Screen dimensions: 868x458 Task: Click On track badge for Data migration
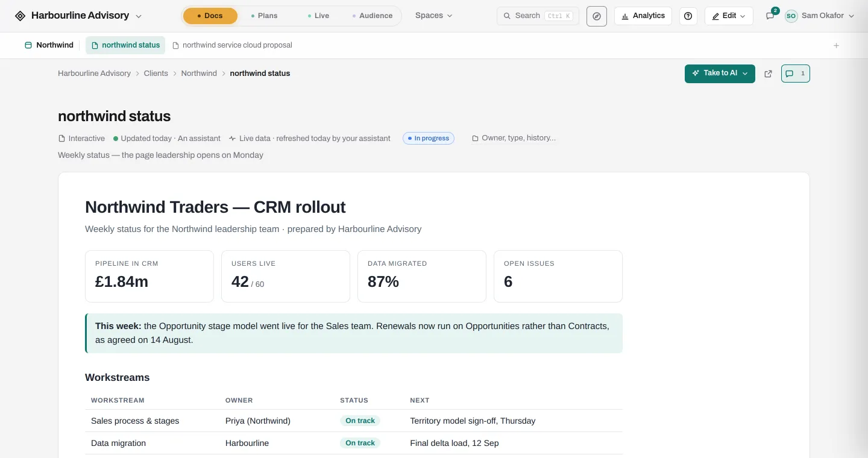tap(360, 443)
